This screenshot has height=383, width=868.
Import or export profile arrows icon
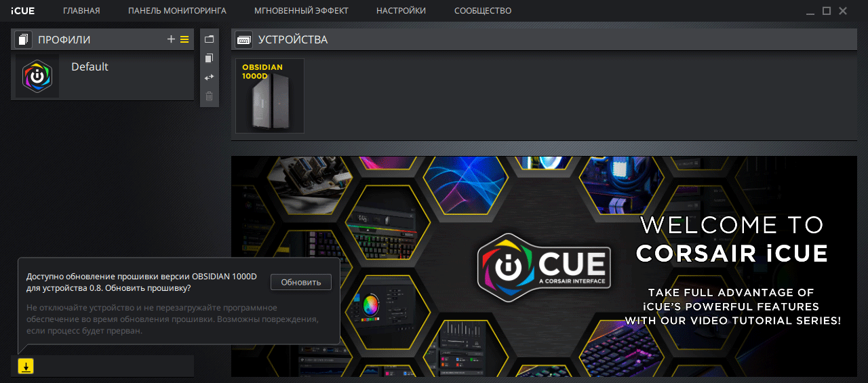(210, 77)
